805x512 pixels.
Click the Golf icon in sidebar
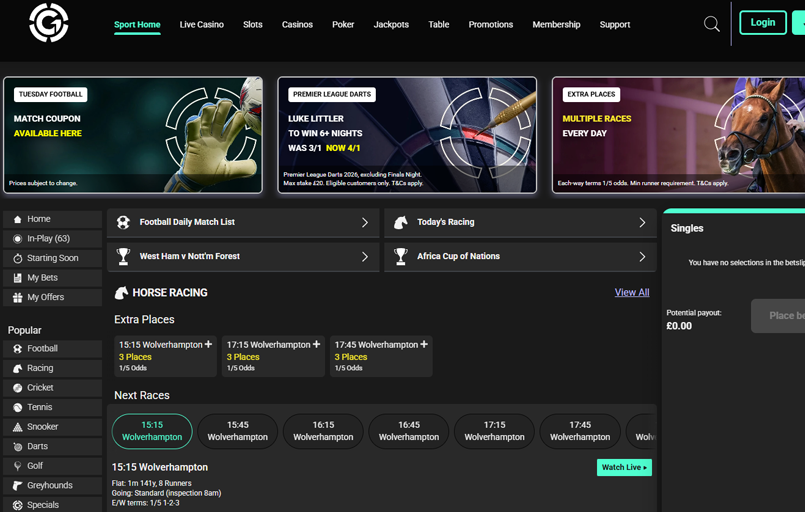coord(17,466)
